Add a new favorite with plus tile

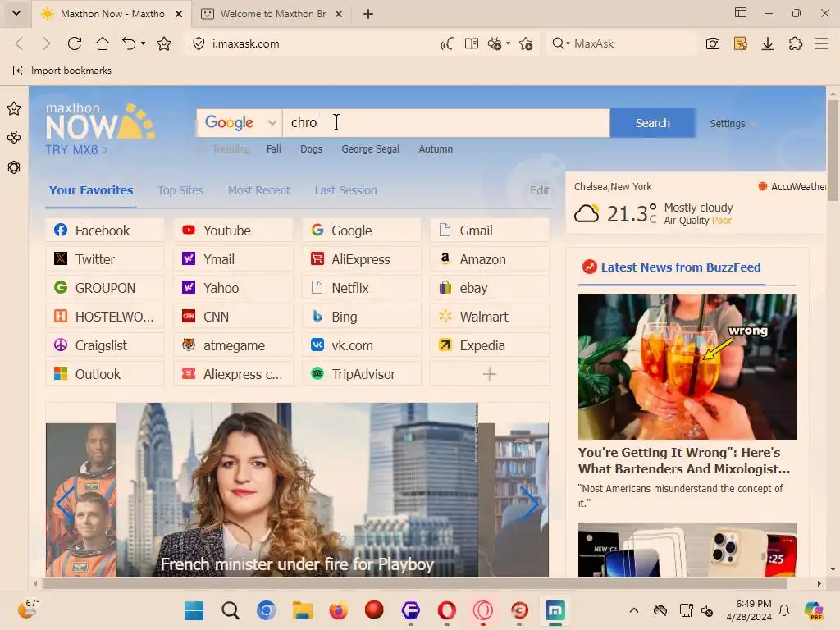pos(490,374)
